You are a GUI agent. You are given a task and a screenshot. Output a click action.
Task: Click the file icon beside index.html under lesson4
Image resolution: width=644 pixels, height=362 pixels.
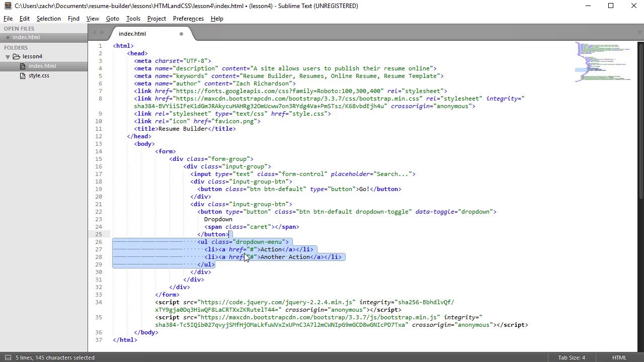23,66
